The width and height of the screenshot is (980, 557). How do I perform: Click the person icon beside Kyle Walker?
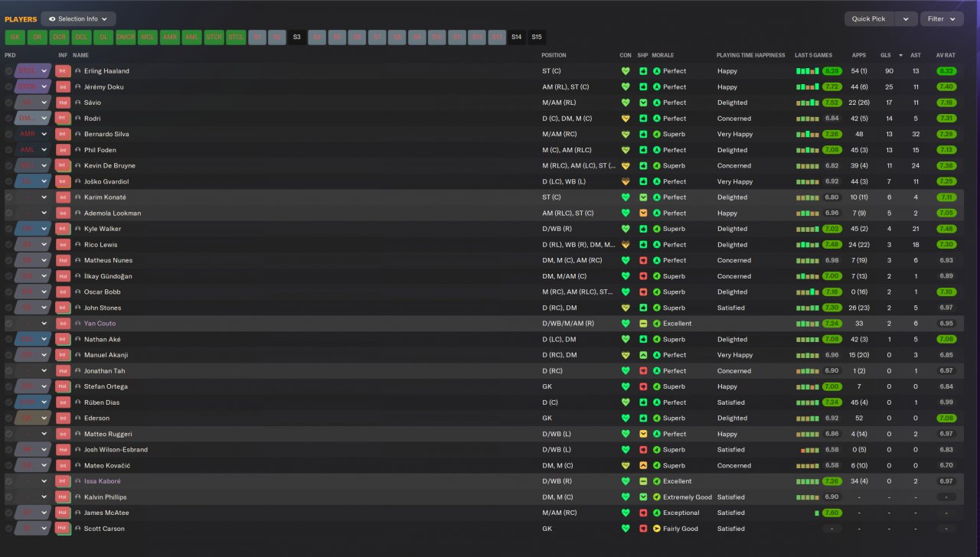[x=78, y=229]
